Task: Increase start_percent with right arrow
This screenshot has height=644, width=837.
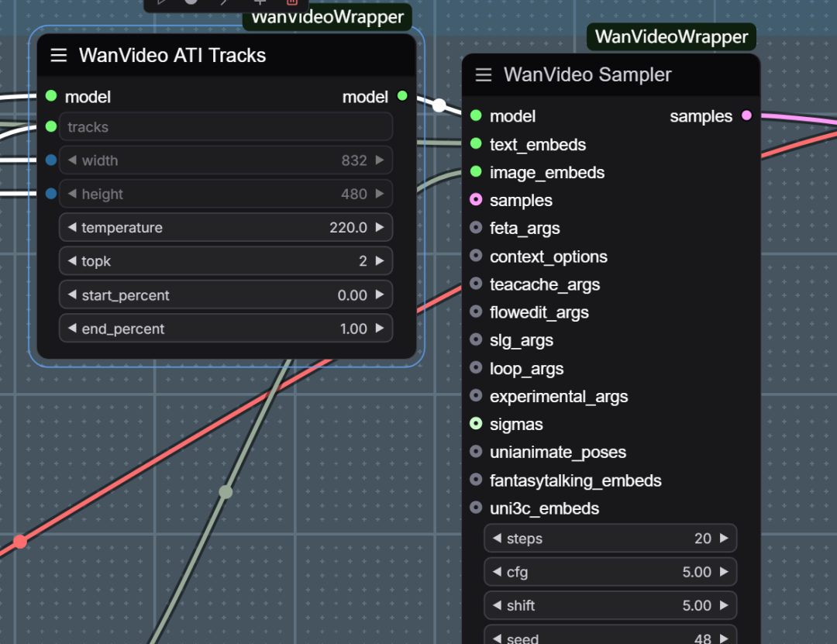Action: [380, 294]
